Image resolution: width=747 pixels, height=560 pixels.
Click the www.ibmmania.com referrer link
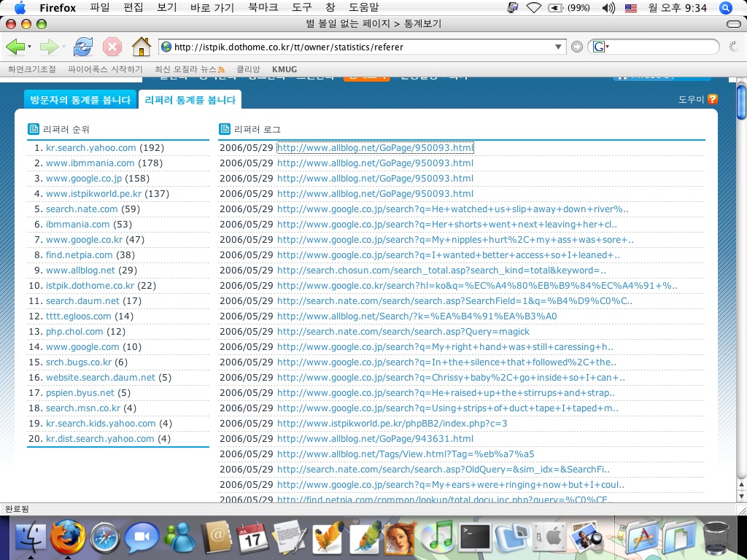[90, 163]
